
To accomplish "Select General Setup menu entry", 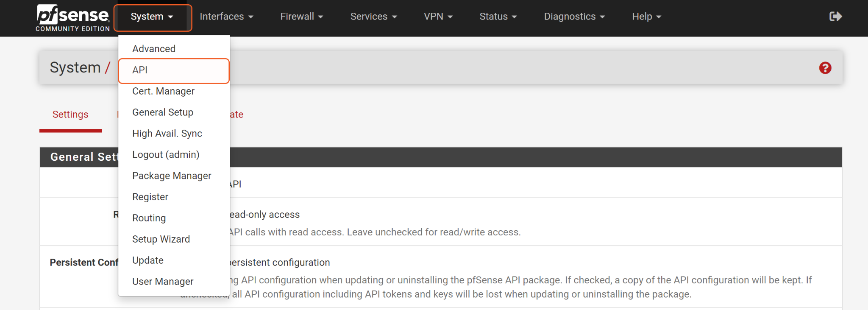I will pos(163,112).
